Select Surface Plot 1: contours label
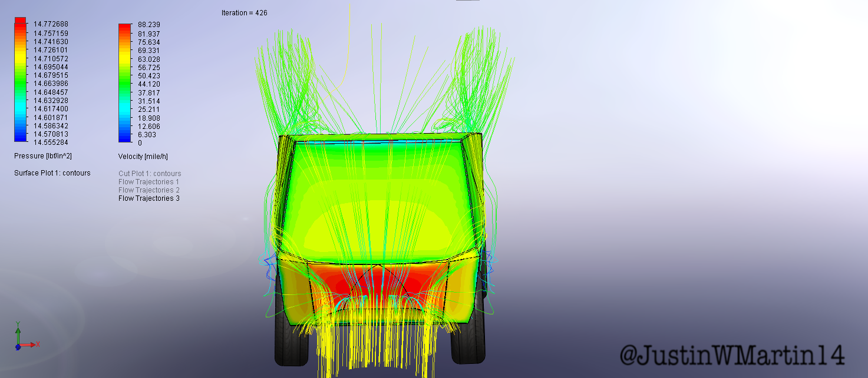 pos(52,173)
